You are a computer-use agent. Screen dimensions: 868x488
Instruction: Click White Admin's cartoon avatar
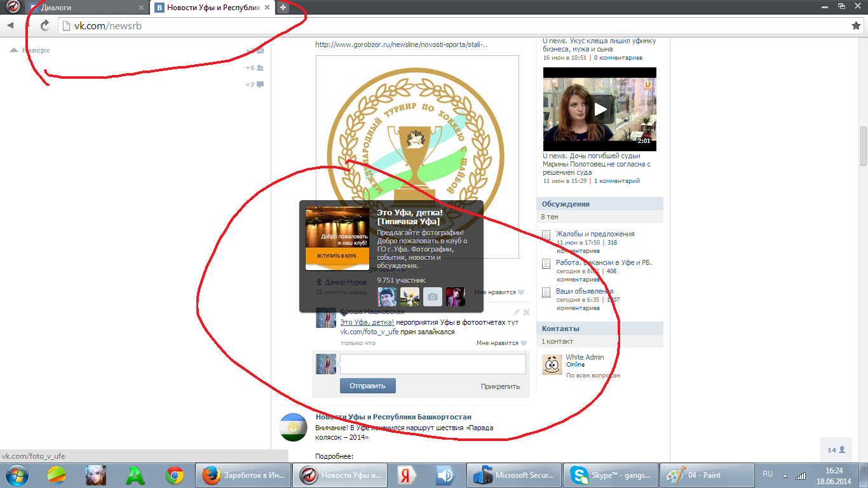click(552, 365)
